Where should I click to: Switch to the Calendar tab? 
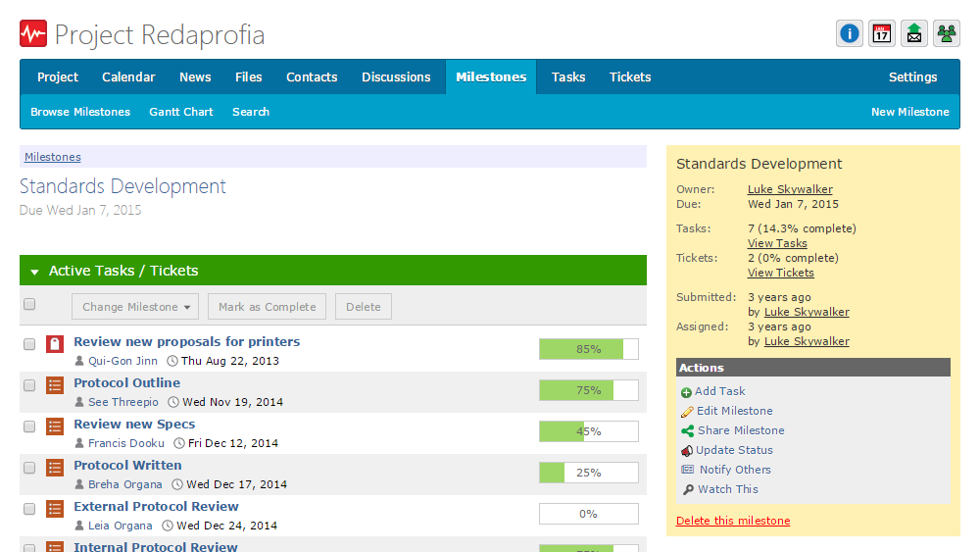point(128,76)
